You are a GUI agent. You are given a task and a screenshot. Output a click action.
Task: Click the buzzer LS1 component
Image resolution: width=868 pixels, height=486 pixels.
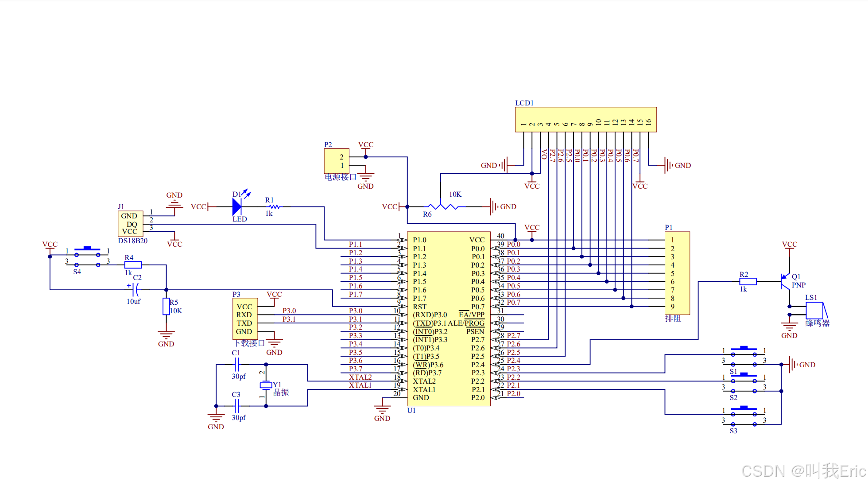pyautogui.click(x=815, y=311)
